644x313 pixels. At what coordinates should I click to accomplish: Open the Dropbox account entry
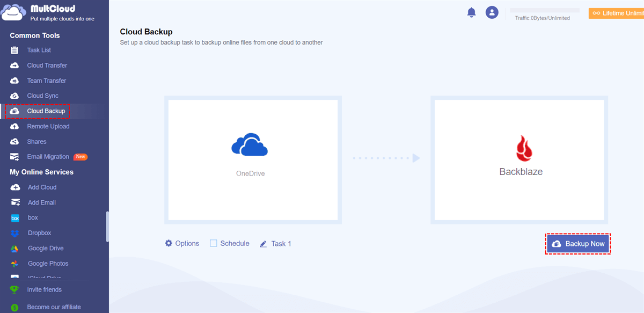40,233
